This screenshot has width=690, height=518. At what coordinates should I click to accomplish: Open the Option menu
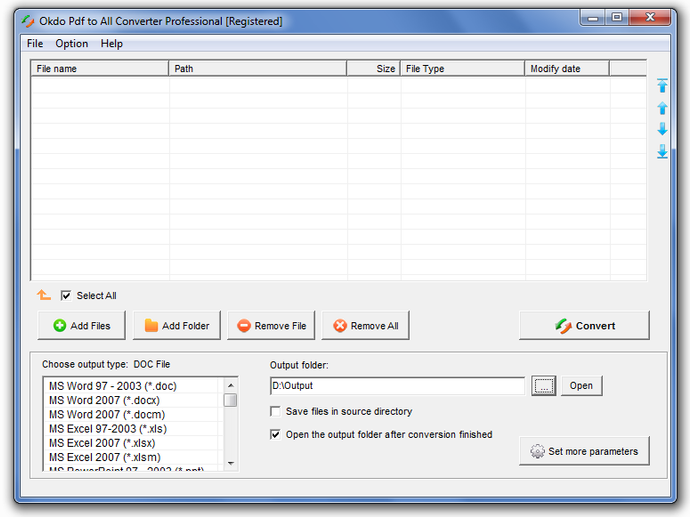click(x=72, y=44)
